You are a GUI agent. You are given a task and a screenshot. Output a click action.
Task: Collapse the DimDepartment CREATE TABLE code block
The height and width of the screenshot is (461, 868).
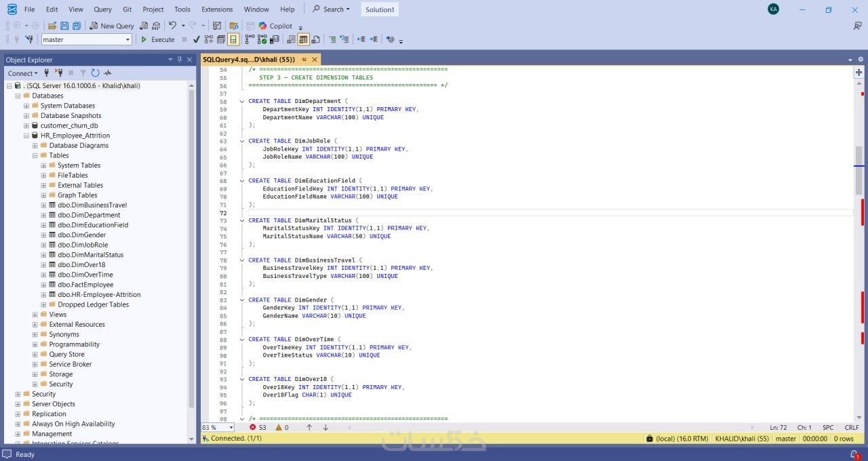tap(242, 102)
